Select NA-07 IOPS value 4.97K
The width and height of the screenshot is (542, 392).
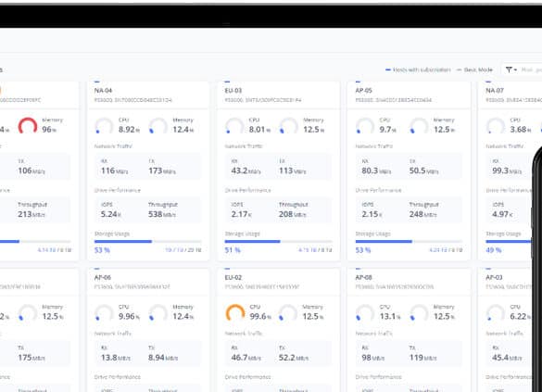pyautogui.click(x=502, y=214)
